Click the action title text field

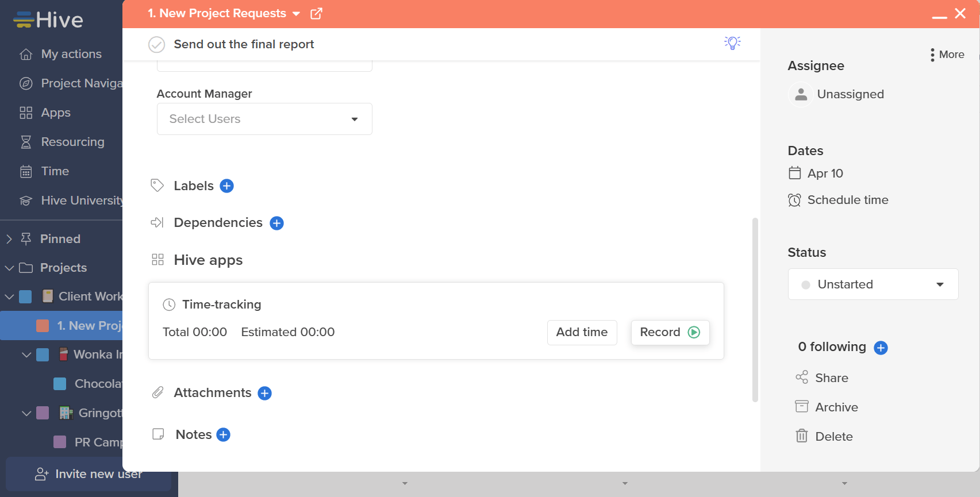pyautogui.click(x=244, y=44)
